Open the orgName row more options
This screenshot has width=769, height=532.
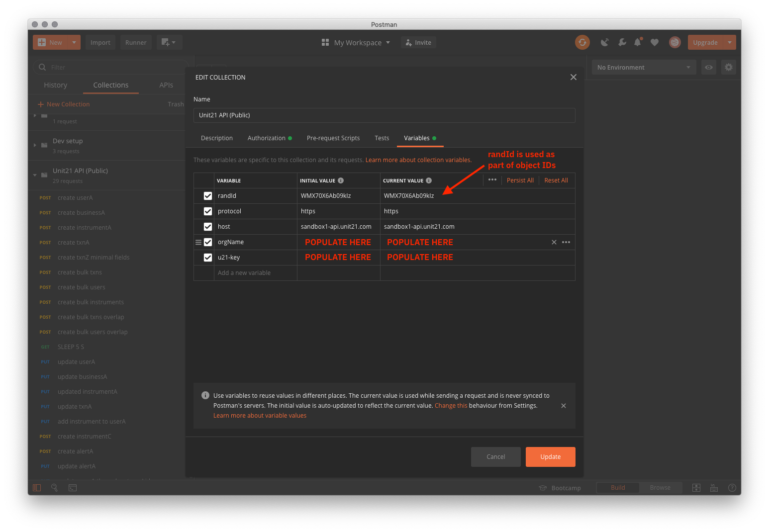pos(566,242)
